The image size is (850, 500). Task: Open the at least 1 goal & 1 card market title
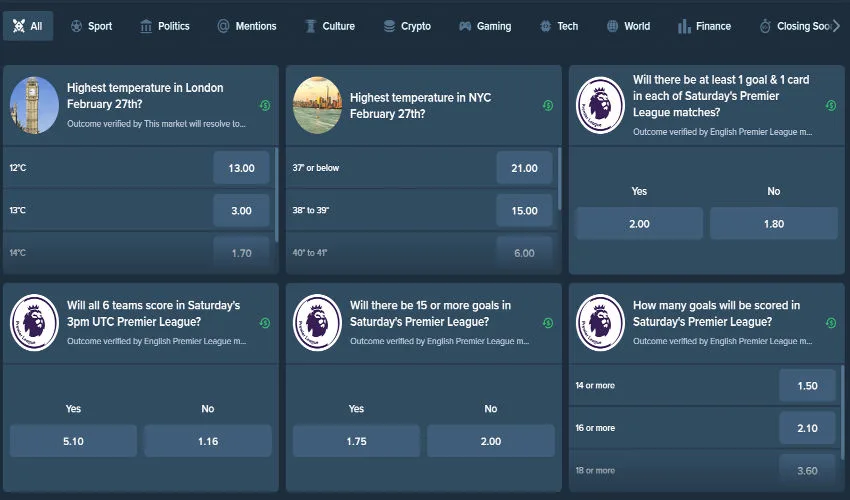[x=721, y=95]
